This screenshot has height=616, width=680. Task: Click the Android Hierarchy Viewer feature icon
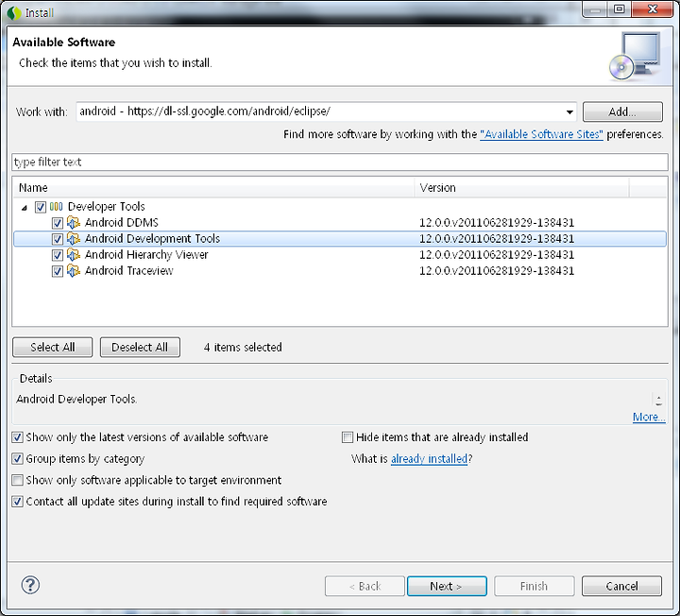coord(74,255)
